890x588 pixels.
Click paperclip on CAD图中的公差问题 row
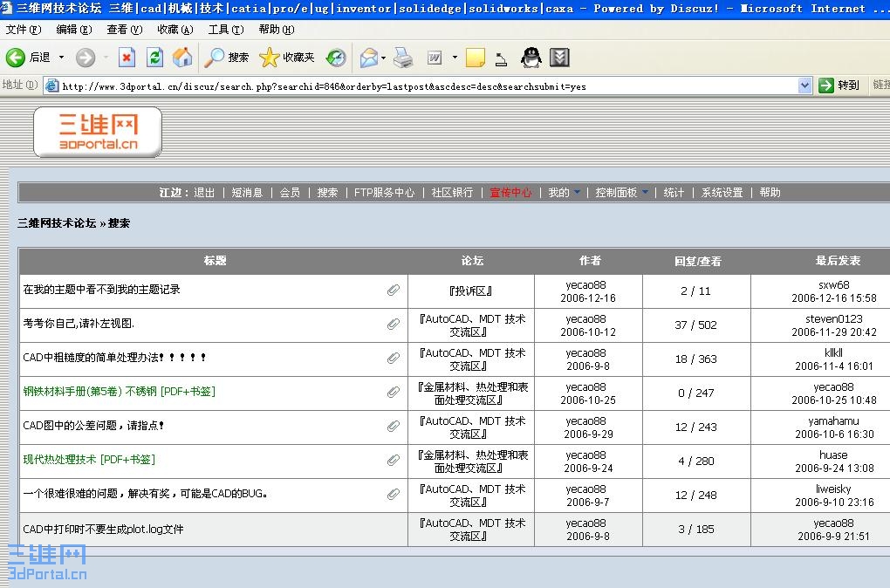[x=394, y=427]
